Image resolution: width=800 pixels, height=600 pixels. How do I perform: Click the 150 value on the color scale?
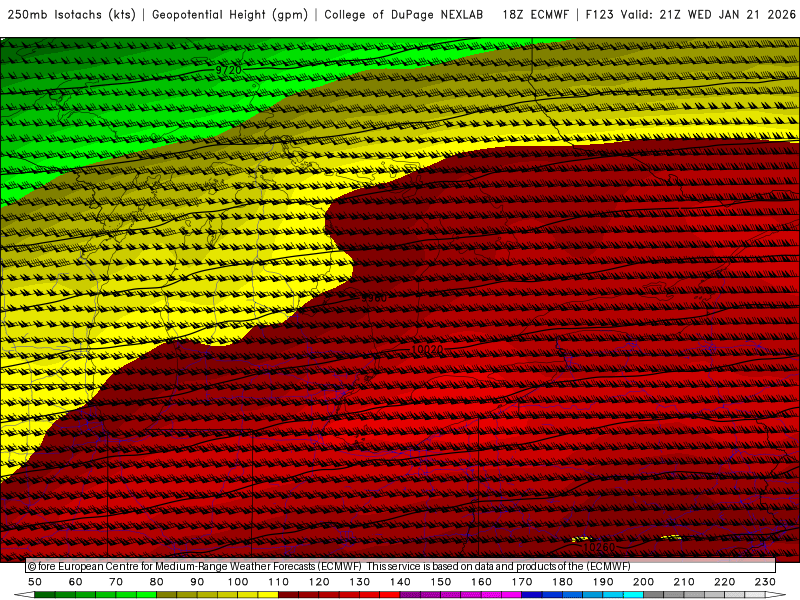click(x=441, y=582)
